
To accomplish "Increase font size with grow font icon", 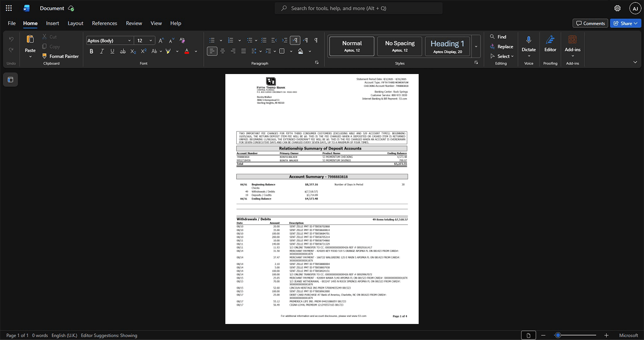I will [161, 41].
